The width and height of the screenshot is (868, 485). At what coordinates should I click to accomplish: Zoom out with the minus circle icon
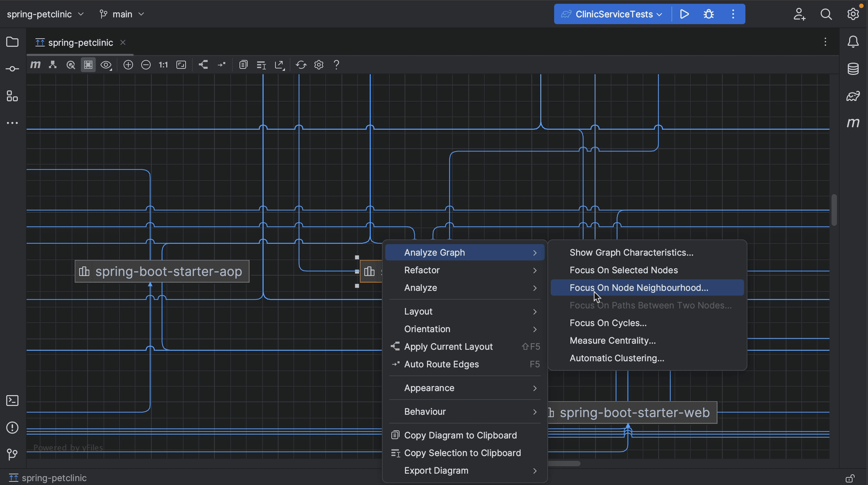[x=146, y=65]
